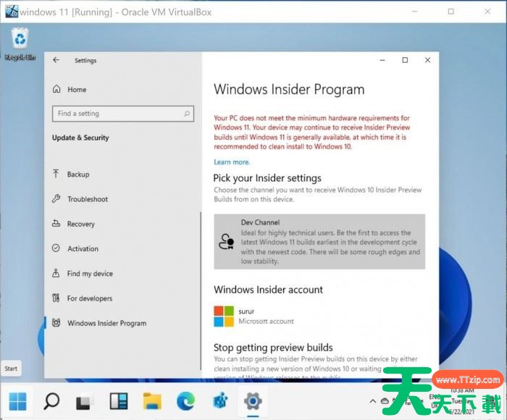Maximize the Settings window

[x=405, y=60]
